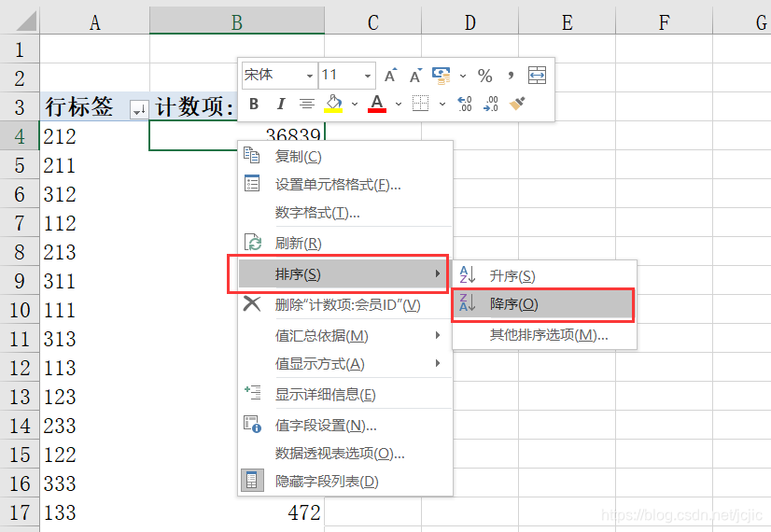The width and height of the screenshot is (771, 532).
Task: Decrease font size in mini toolbar
Action: (415, 76)
